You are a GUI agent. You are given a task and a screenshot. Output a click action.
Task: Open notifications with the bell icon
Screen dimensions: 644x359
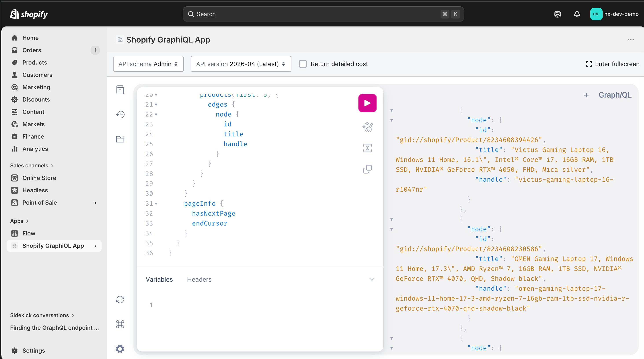(577, 14)
